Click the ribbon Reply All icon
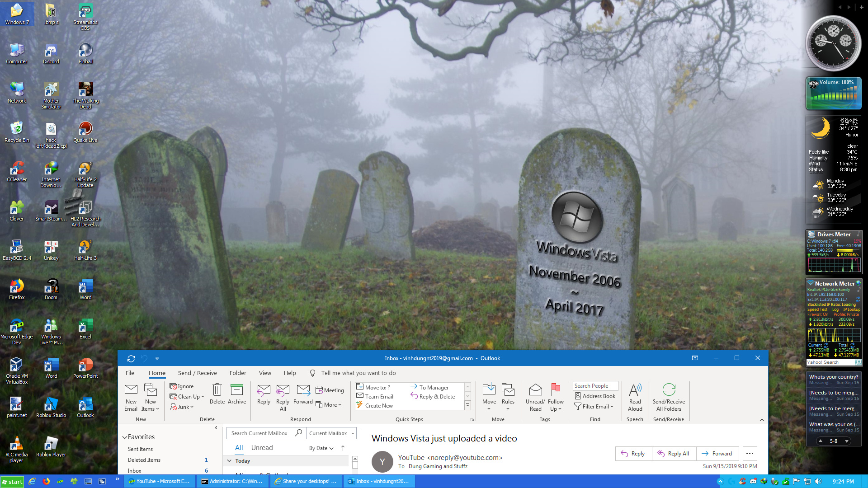This screenshot has height=488, width=868. click(283, 389)
